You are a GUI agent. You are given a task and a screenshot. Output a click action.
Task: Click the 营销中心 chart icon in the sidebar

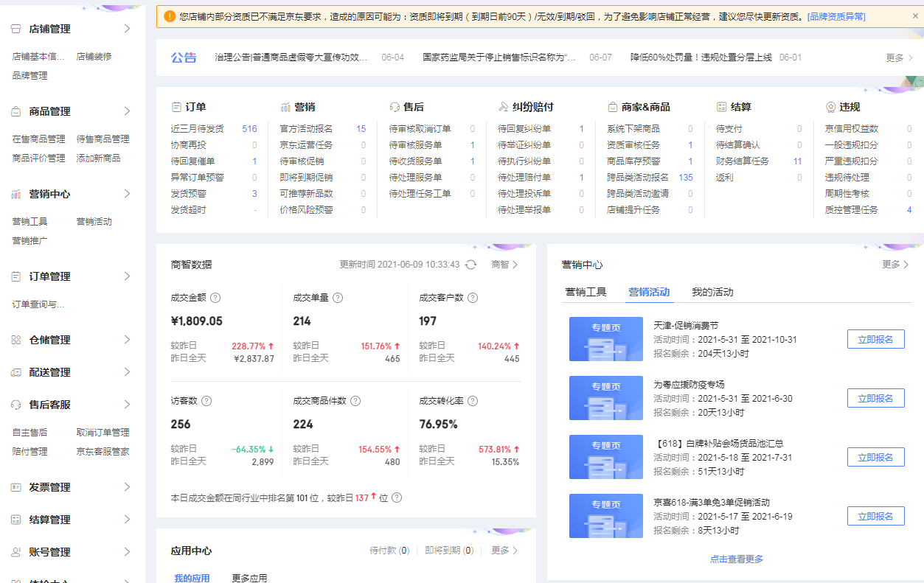pos(15,194)
